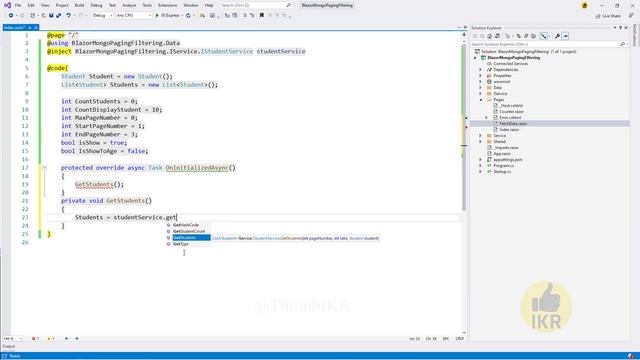Click the Properties wrench icon in Solution Explorer
The width and height of the screenshot is (640, 360).
pyautogui.click(x=557, y=36)
